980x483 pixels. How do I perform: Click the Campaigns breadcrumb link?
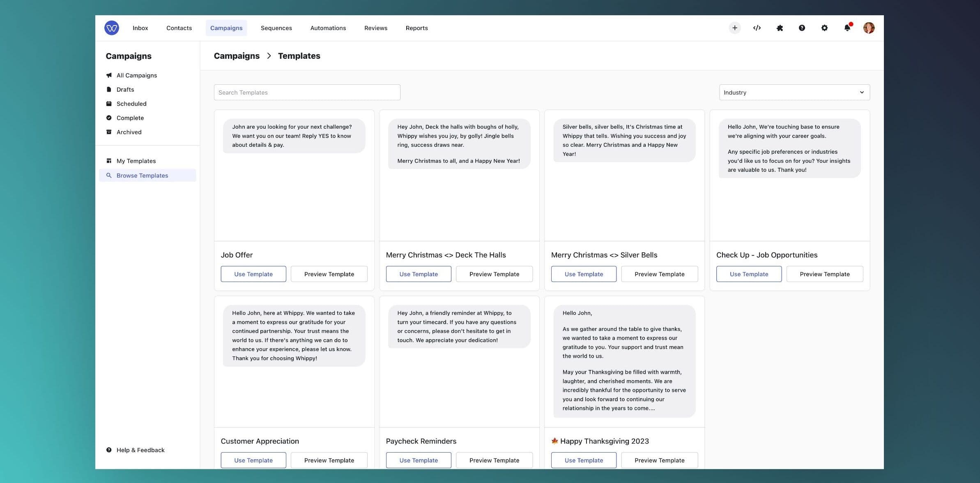236,55
